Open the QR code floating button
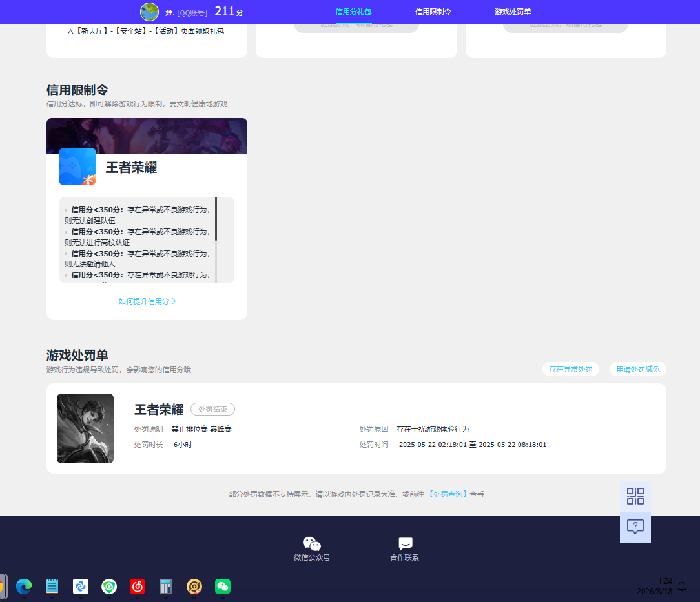 [635, 496]
